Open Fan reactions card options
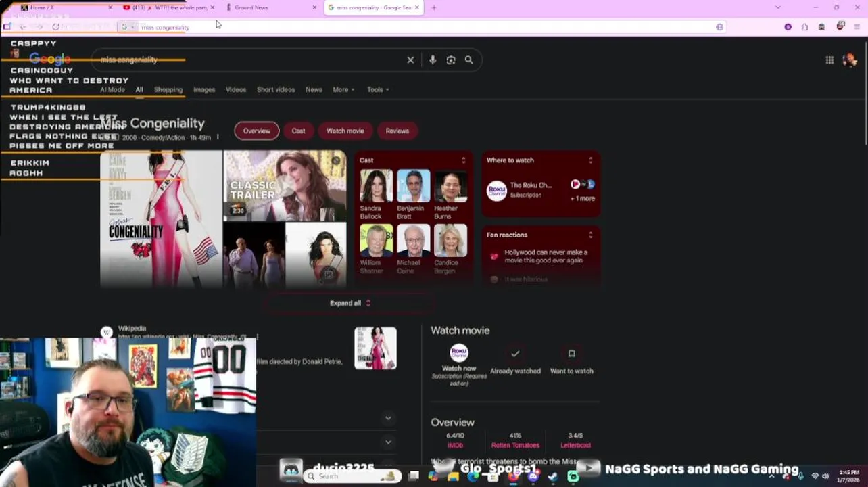The image size is (868, 487). (x=590, y=235)
